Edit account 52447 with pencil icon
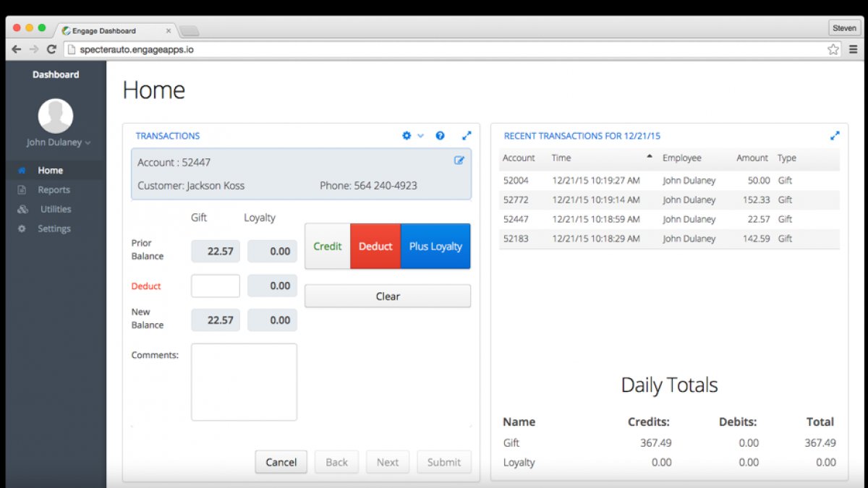The image size is (868, 488). tap(459, 160)
